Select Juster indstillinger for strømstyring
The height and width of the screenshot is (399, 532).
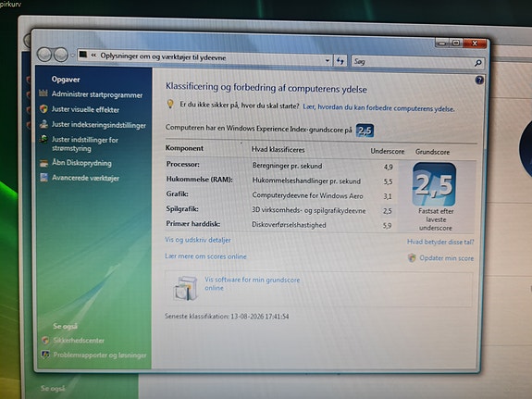pos(85,144)
